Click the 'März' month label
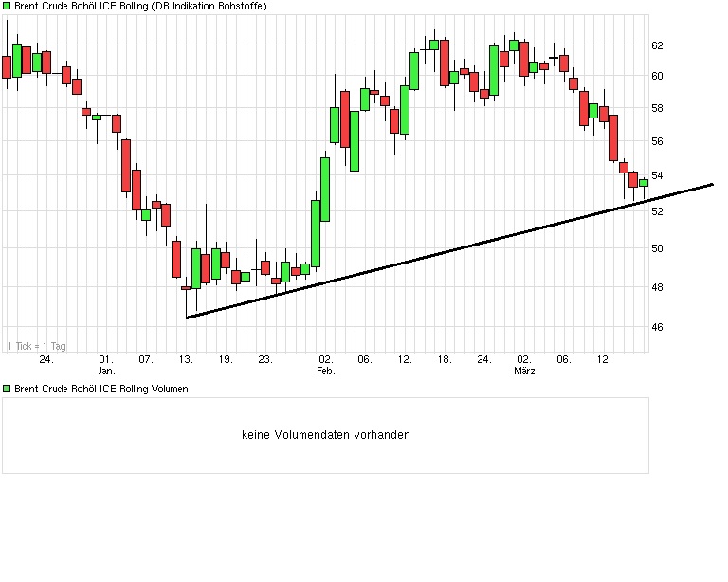 click(x=524, y=371)
